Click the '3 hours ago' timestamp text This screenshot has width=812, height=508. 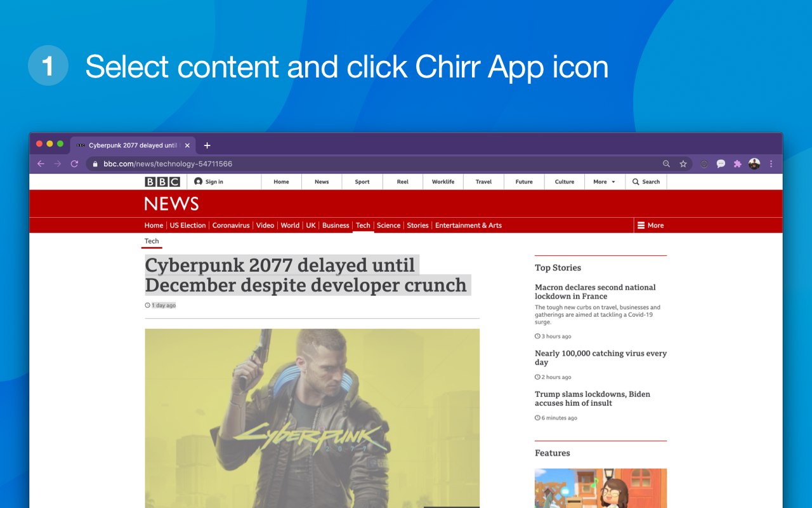[556, 337]
